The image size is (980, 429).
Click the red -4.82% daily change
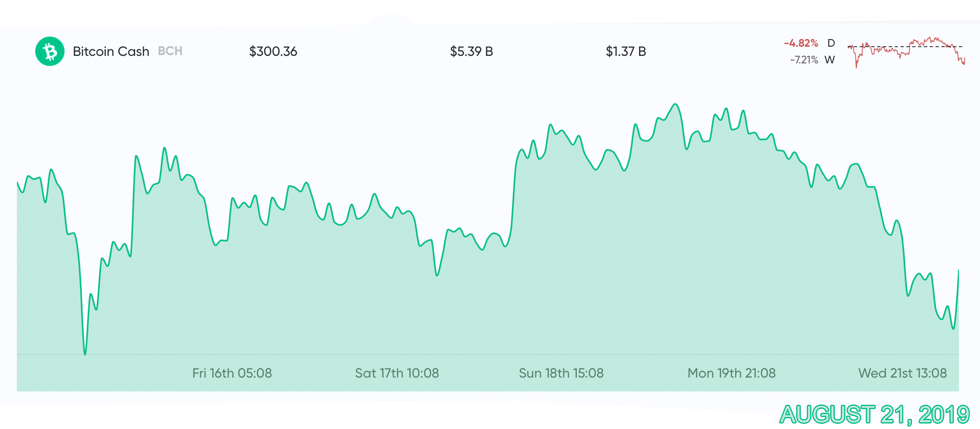coord(801,43)
